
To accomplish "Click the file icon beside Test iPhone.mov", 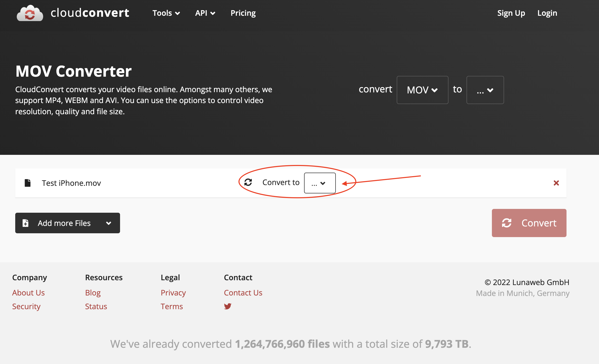I will (x=28, y=183).
